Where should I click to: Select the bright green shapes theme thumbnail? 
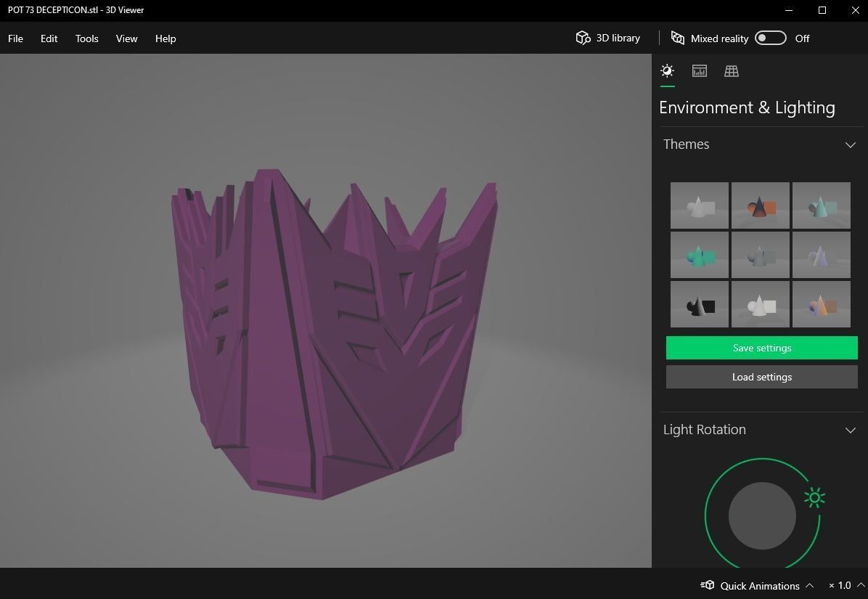(x=699, y=255)
